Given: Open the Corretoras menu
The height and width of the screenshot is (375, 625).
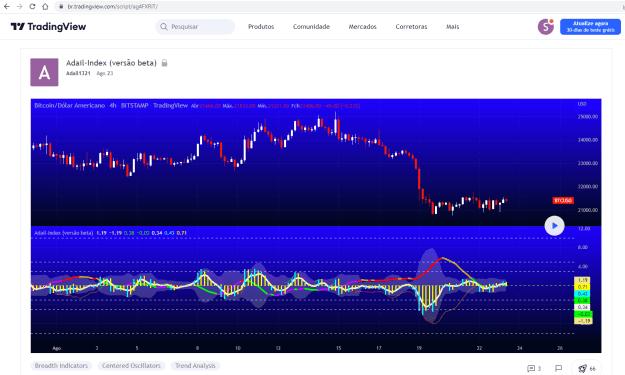Looking at the screenshot, I should (x=411, y=27).
